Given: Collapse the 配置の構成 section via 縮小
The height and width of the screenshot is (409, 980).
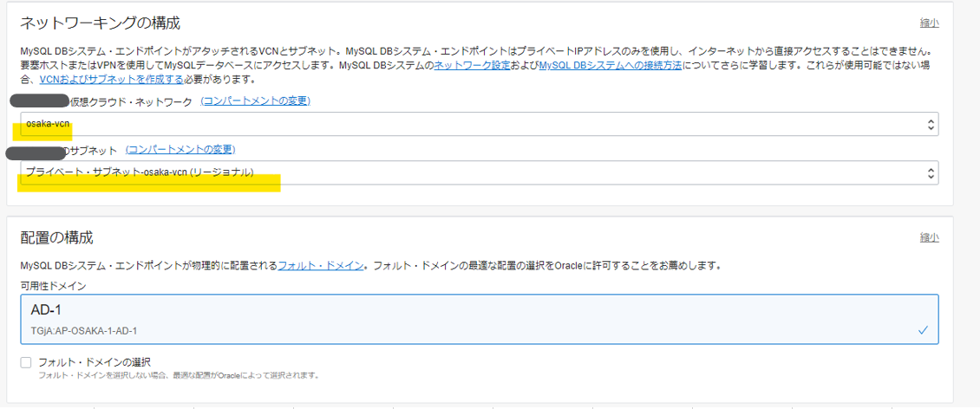Looking at the screenshot, I should coord(929,237).
